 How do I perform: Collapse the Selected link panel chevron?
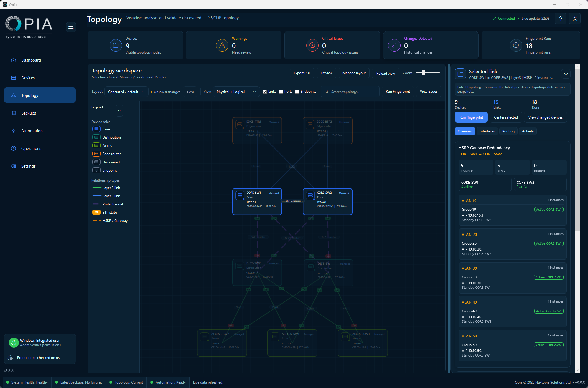(x=566, y=74)
